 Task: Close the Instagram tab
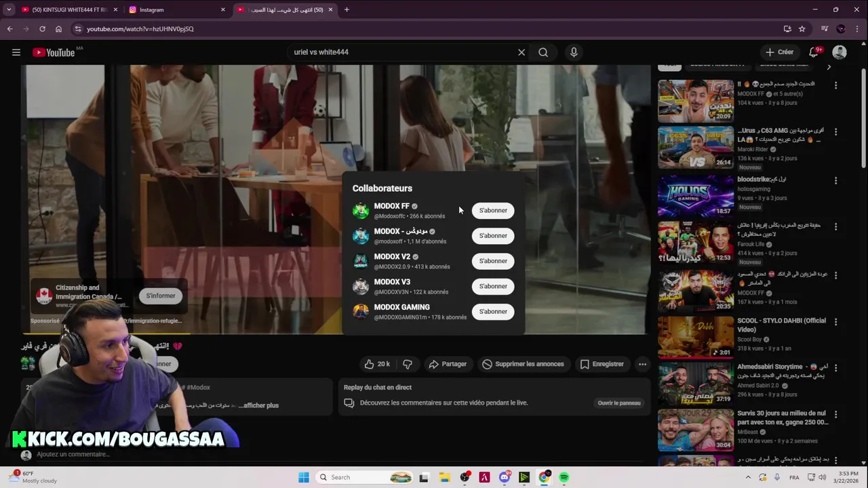(x=223, y=9)
